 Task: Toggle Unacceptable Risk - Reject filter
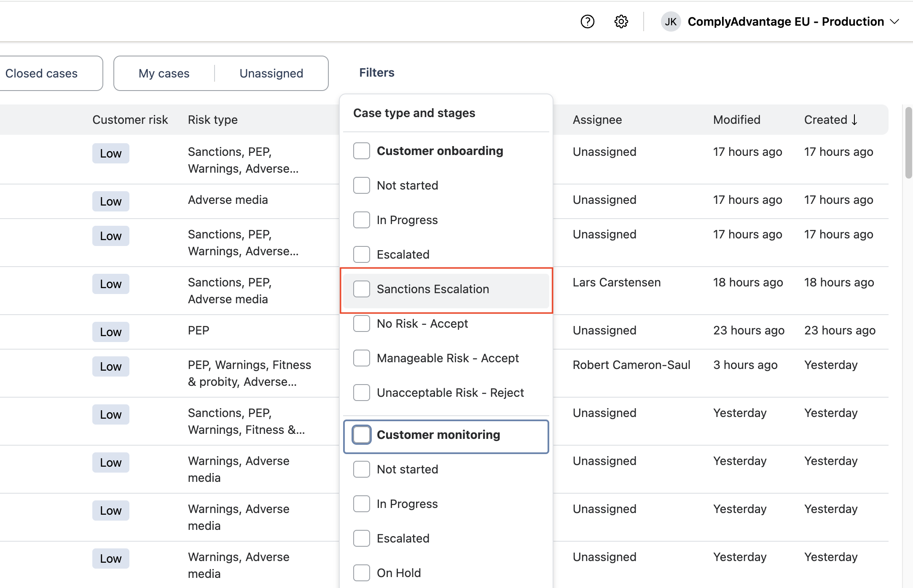tap(362, 393)
